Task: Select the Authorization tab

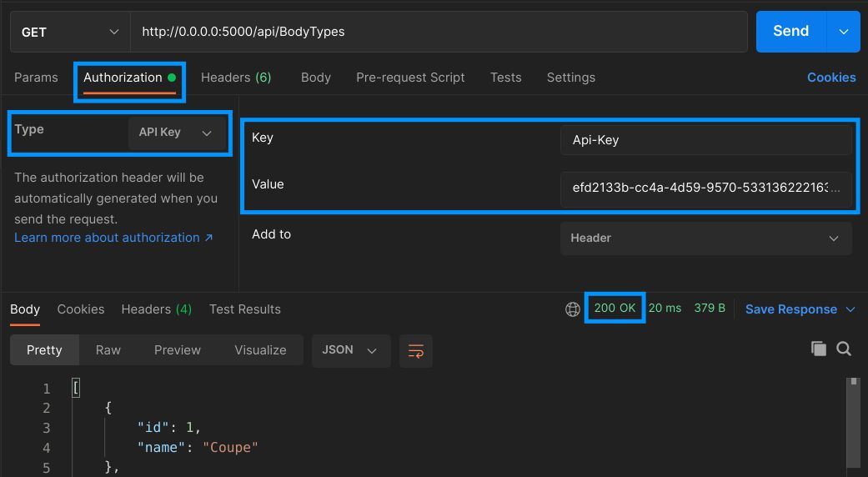Action: pyautogui.click(x=129, y=78)
